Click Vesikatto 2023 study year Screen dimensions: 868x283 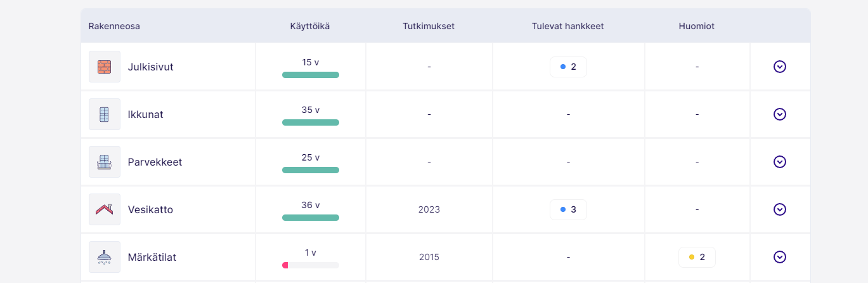[x=429, y=209]
